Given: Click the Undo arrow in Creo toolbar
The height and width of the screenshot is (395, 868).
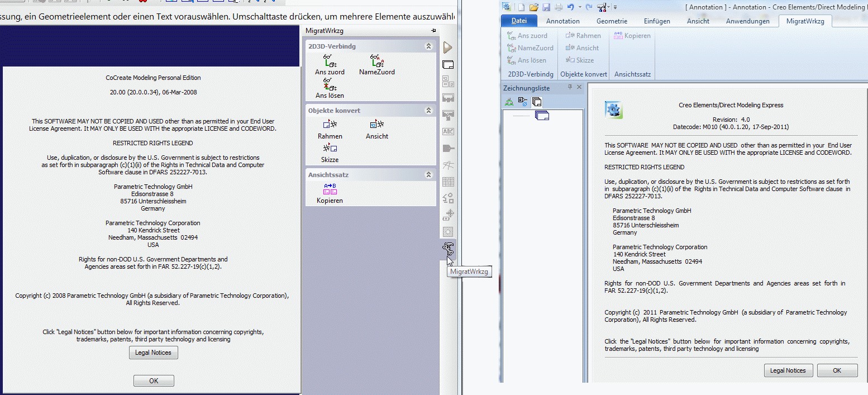Looking at the screenshot, I should point(570,7).
